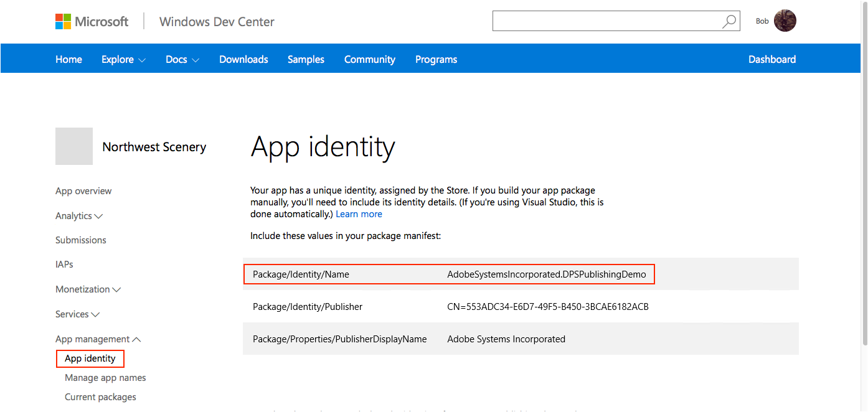The height and width of the screenshot is (412, 868).
Task: Open the Samples menu item
Action: click(x=306, y=60)
